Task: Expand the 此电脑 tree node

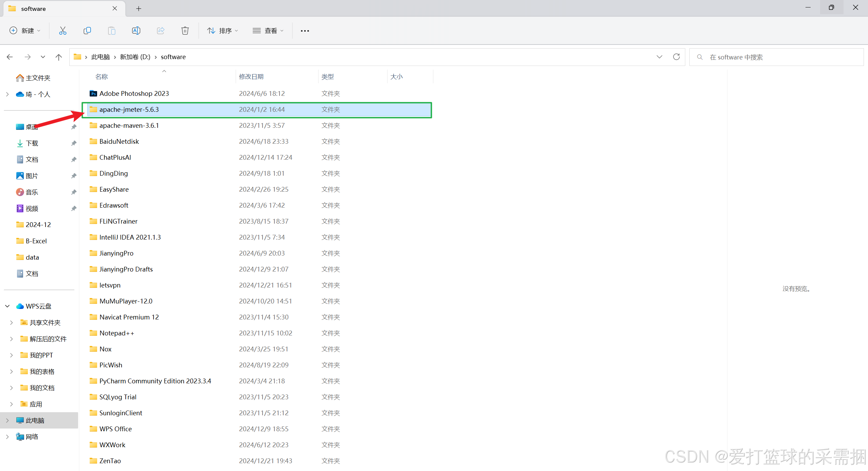Action: coord(7,420)
